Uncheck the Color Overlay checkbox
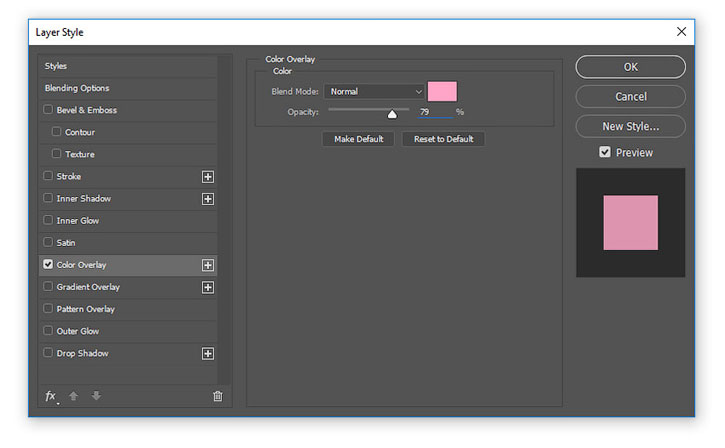 [x=48, y=264]
